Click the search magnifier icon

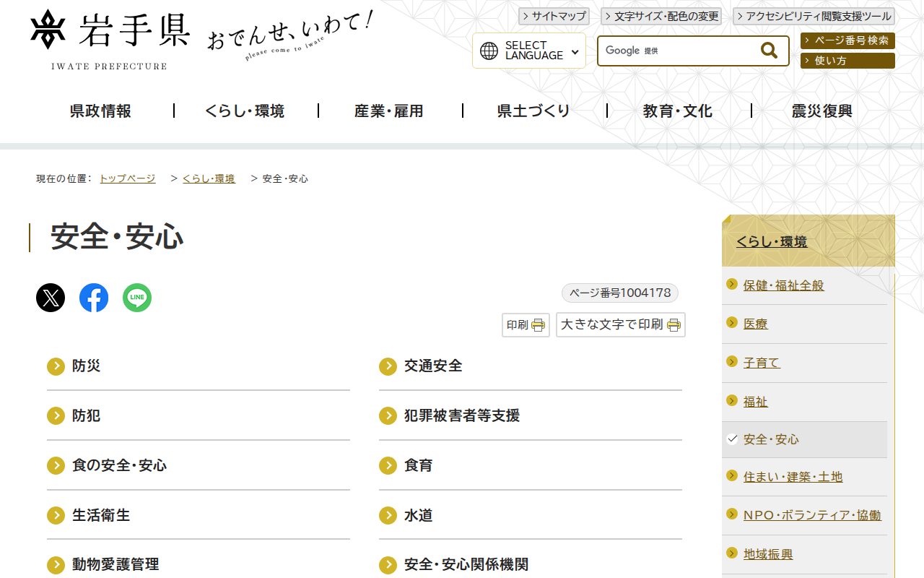pyautogui.click(x=770, y=51)
